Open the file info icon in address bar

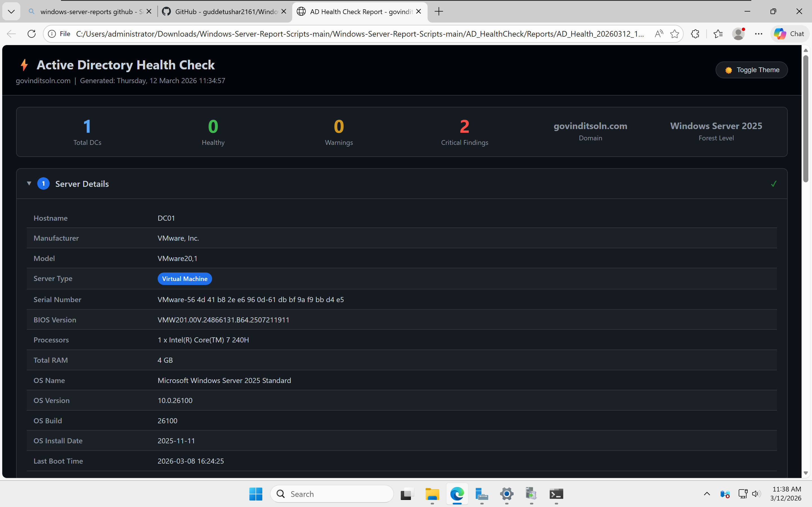(52, 34)
